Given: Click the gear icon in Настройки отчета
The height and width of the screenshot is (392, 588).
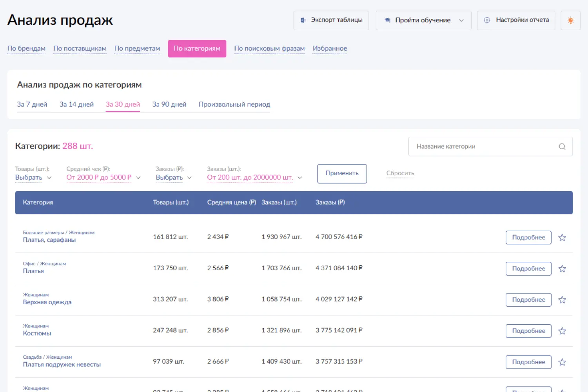Looking at the screenshot, I should pyautogui.click(x=487, y=20).
